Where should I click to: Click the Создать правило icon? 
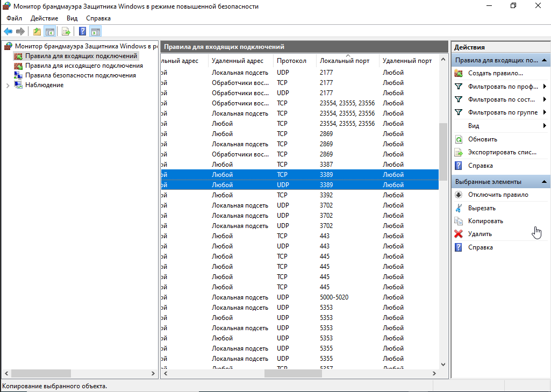459,73
